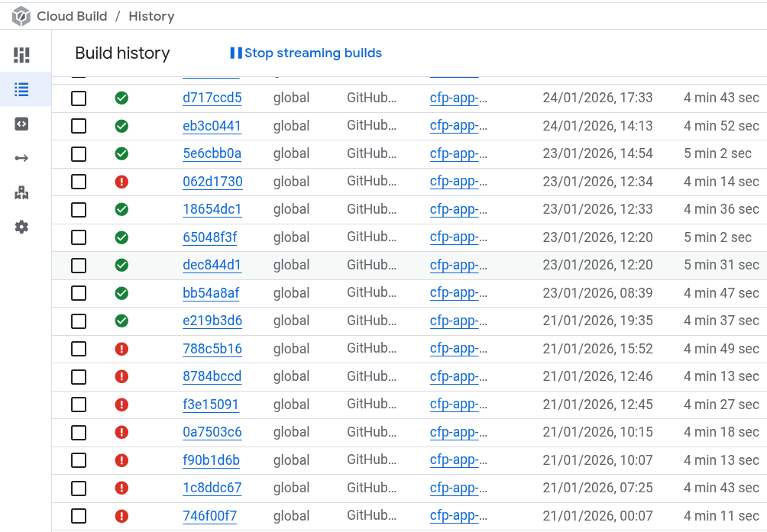
Task: Open the Settings gear in sidebar
Action: pos(21,227)
